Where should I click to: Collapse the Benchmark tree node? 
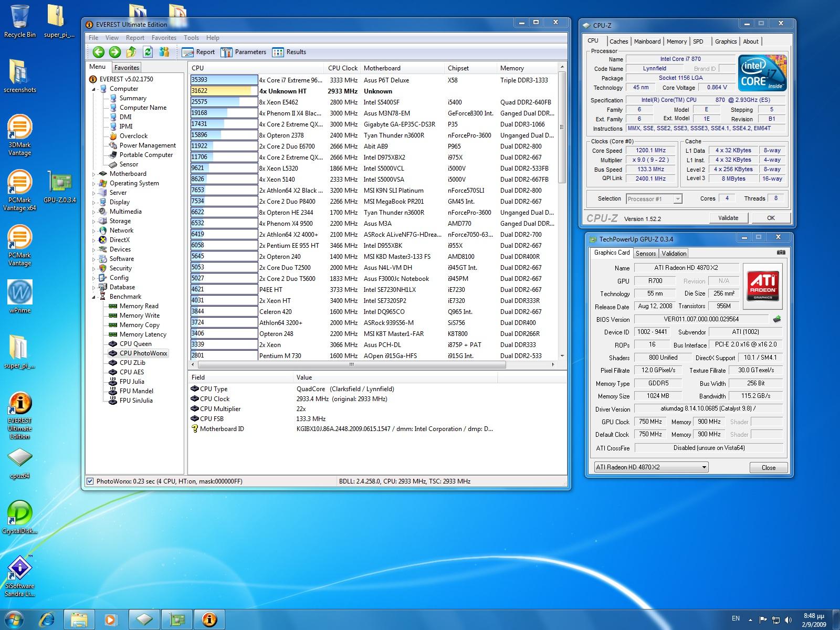point(94,297)
